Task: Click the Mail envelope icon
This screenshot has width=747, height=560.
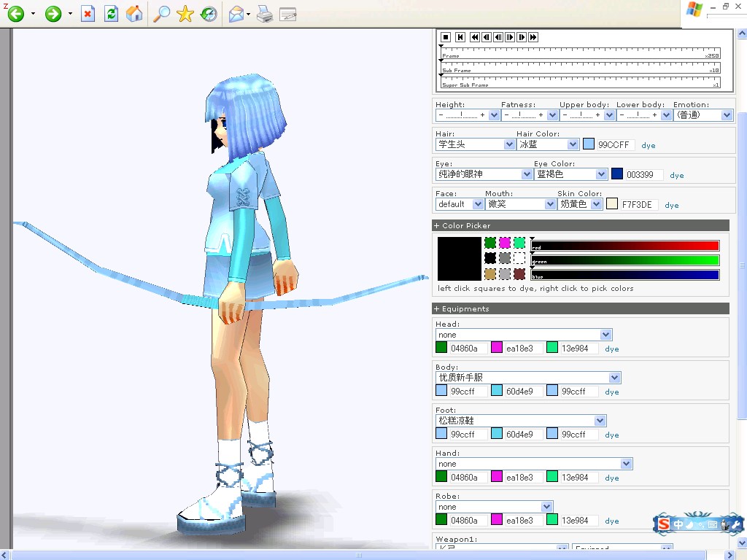Action: click(x=236, y=15)
